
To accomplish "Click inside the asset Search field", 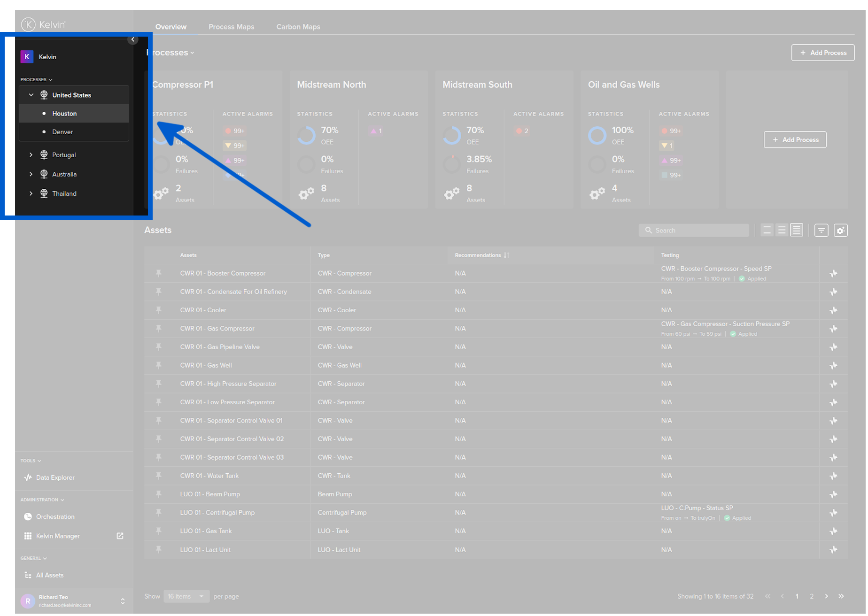I will tap(694, 230).
